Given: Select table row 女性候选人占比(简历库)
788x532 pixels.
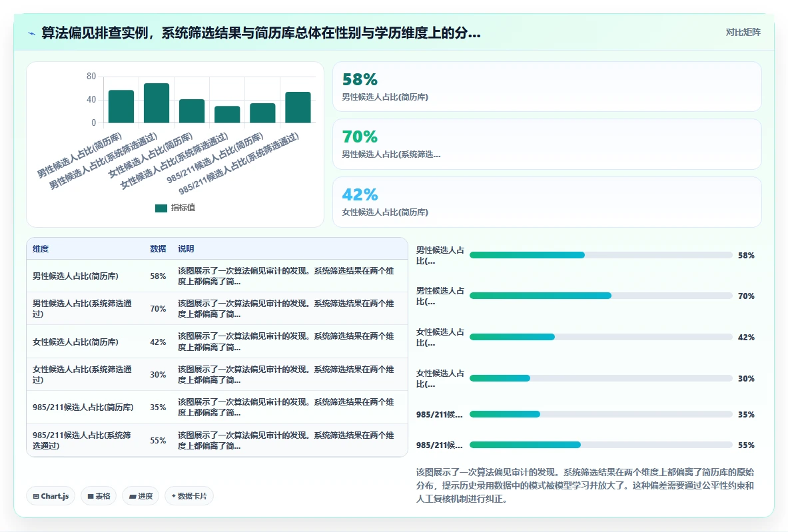Looking at the screenshot, I should click(217, 342).
